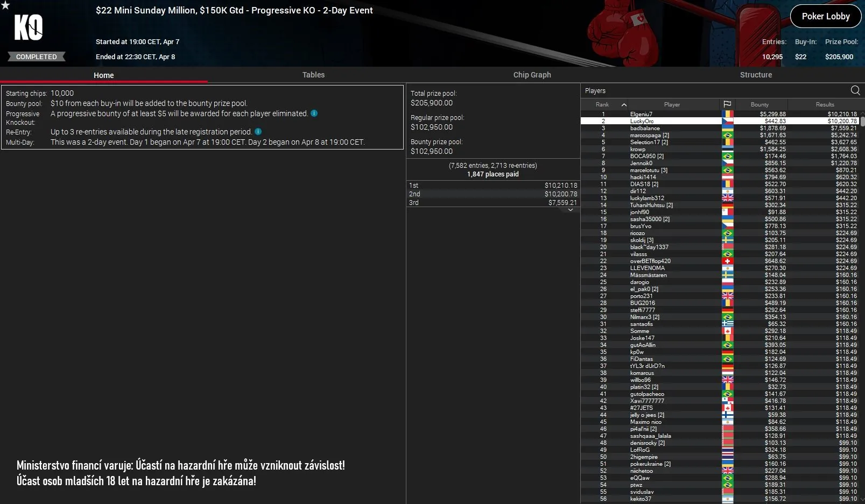Select player LLEVENOMA
Screen dimensions: 865x504
point(720,268)
